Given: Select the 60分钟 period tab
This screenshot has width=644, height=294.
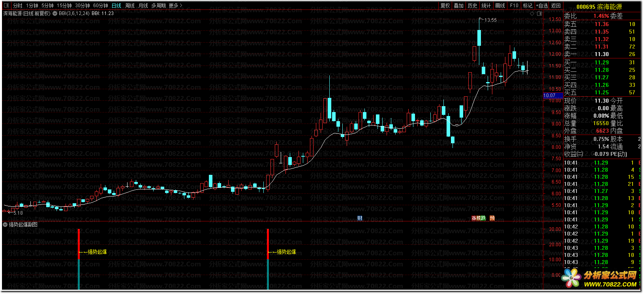Looking at the screenshot, I should pos(101,6).
